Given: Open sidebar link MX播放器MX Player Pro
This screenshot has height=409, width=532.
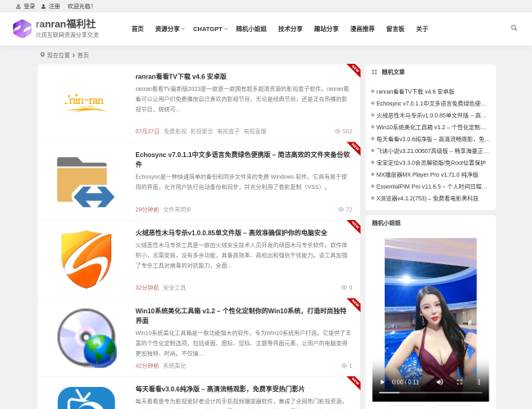Looking at the screenshot, I should (427, 175).
